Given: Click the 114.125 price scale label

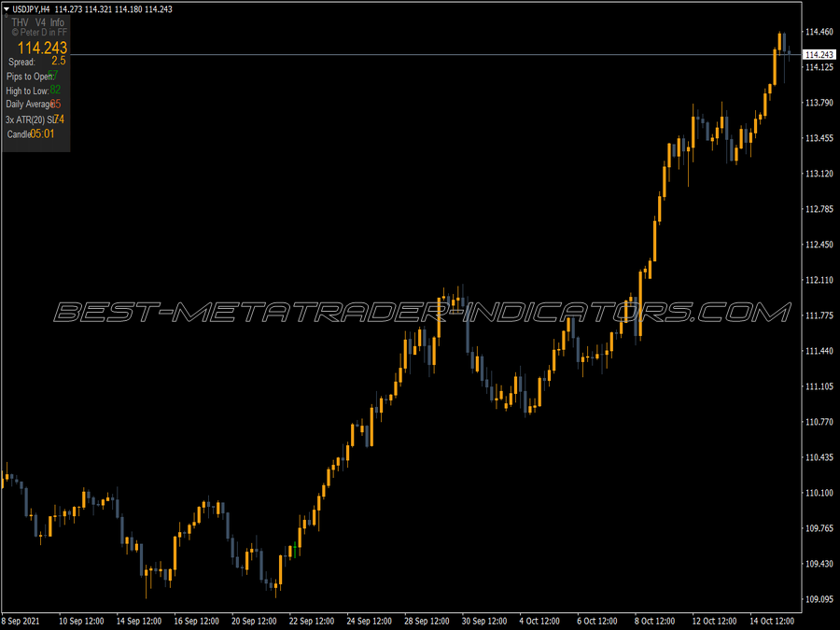Looking at the screenshot, I should (x=819, y=67).
